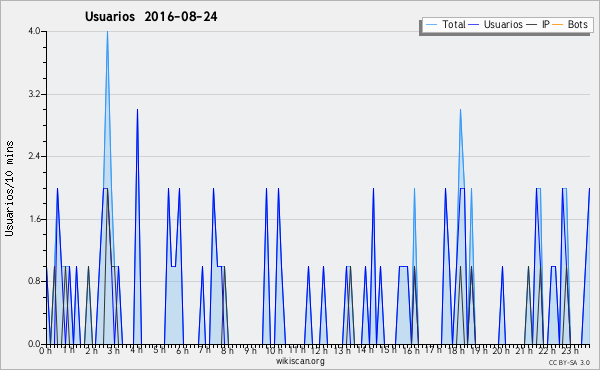Image resolution: width=600 pixels, height=370 pixels.
Task: Click the 3.2 y-axis value
Action: [34, 94]
